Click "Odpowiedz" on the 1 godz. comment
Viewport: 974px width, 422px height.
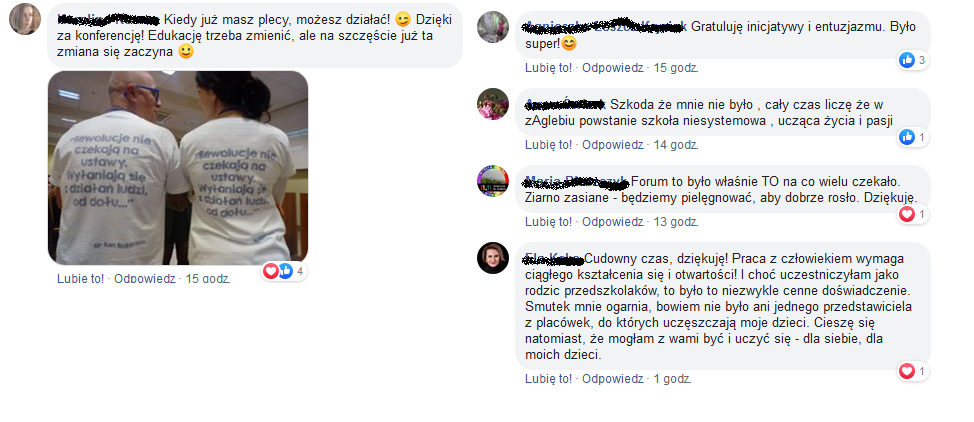point(612,378)
